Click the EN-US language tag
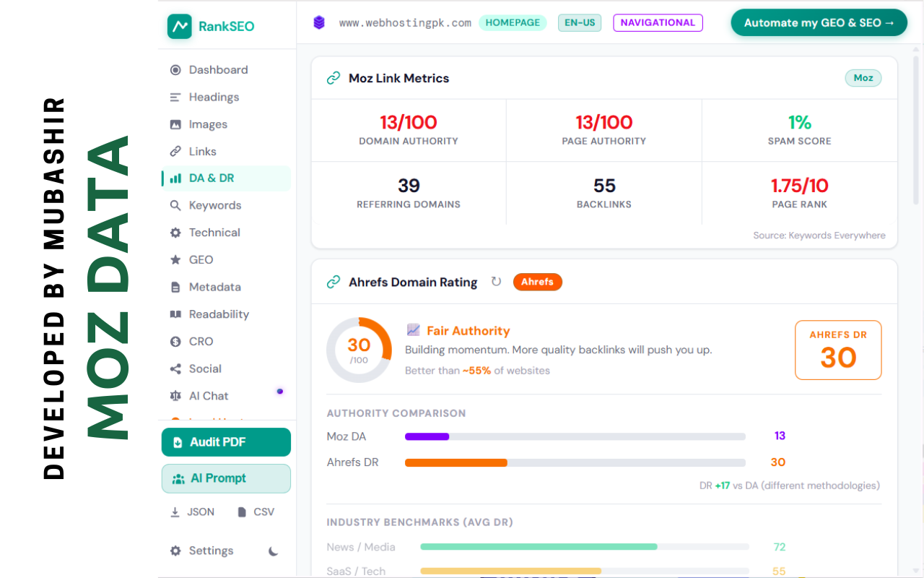 click(x=580, y=22)
